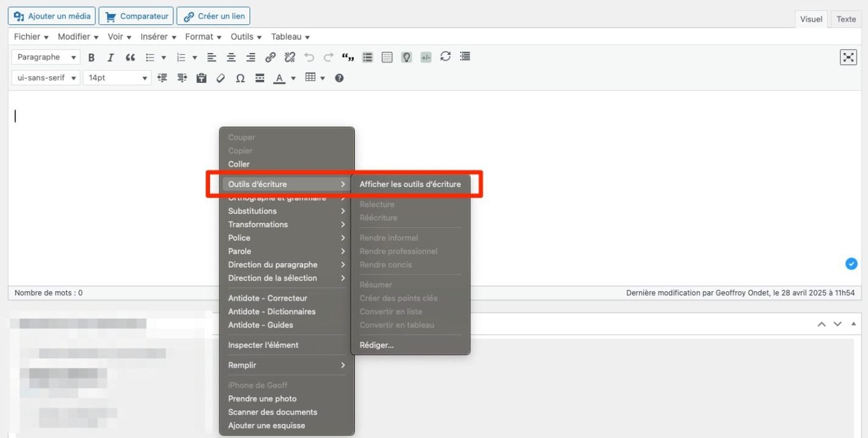868x438 pixels.
Task: Switch to the Visuel editor tab
Action: 811,19
